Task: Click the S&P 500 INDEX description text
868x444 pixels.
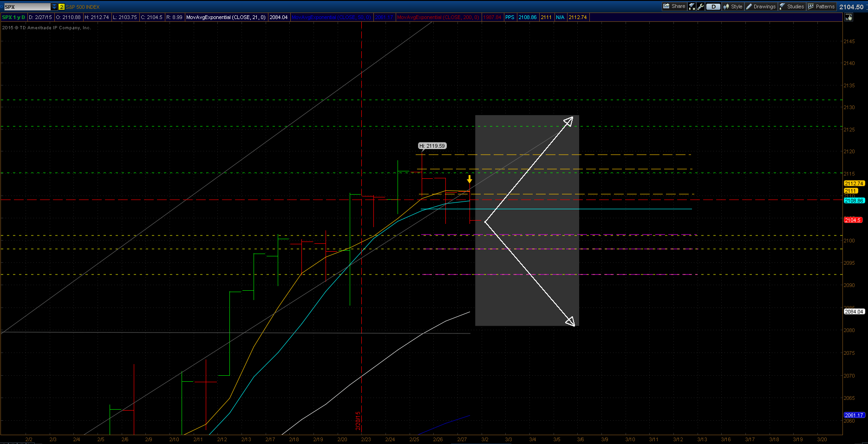Action: point(83,7)
